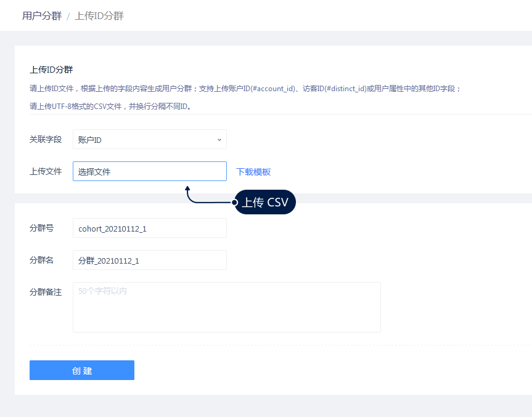Click the circular dot on the 上传 CSV callout
The height and width of the screenshot is (417, 532).
[235, 202]
